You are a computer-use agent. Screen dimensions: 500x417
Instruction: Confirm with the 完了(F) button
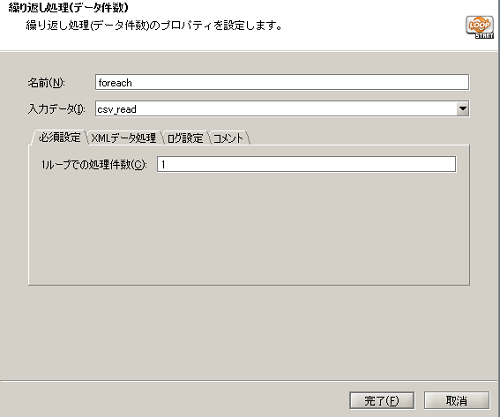coord(382,400)
